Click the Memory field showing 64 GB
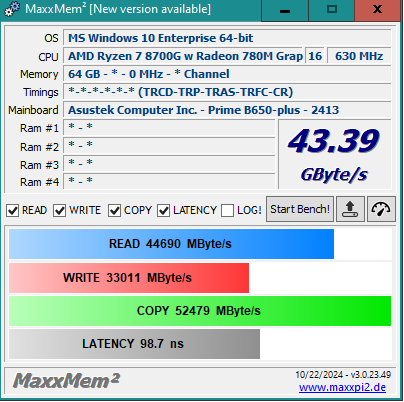 point(227,74)
